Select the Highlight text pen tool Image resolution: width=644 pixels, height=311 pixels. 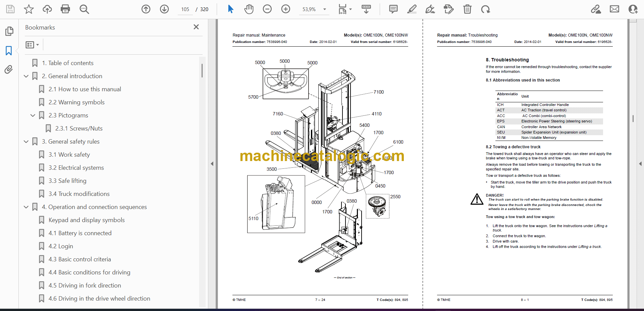point(412,9)
